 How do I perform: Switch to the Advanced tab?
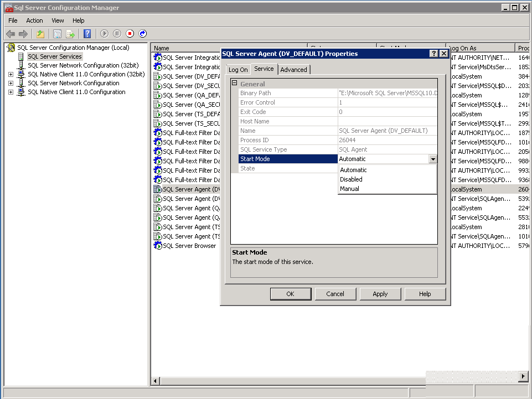[x=293, y=70]
